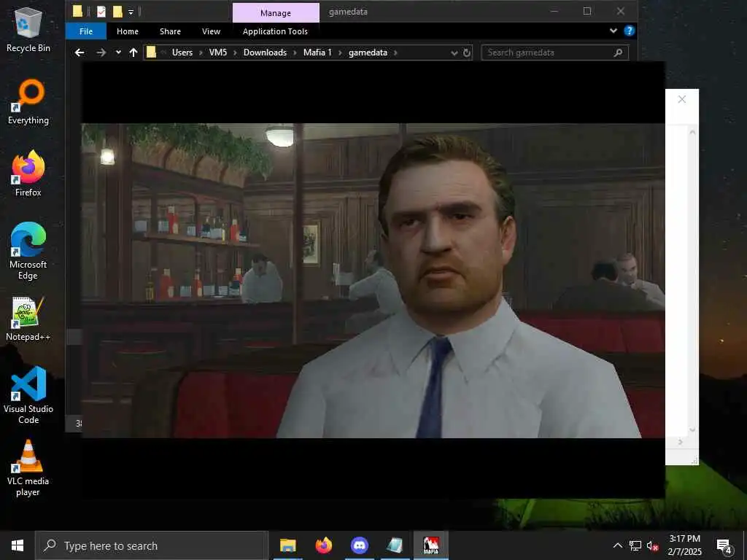This screenshot has width=747, height=560.
Task: Open the recent locations dropdown arrow
Action: coord(118,52)
